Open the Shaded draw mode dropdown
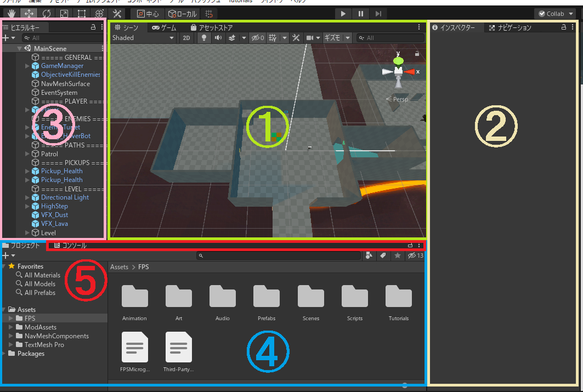Image resolution: width=583 pixels, height=392 pixels. 143,38
